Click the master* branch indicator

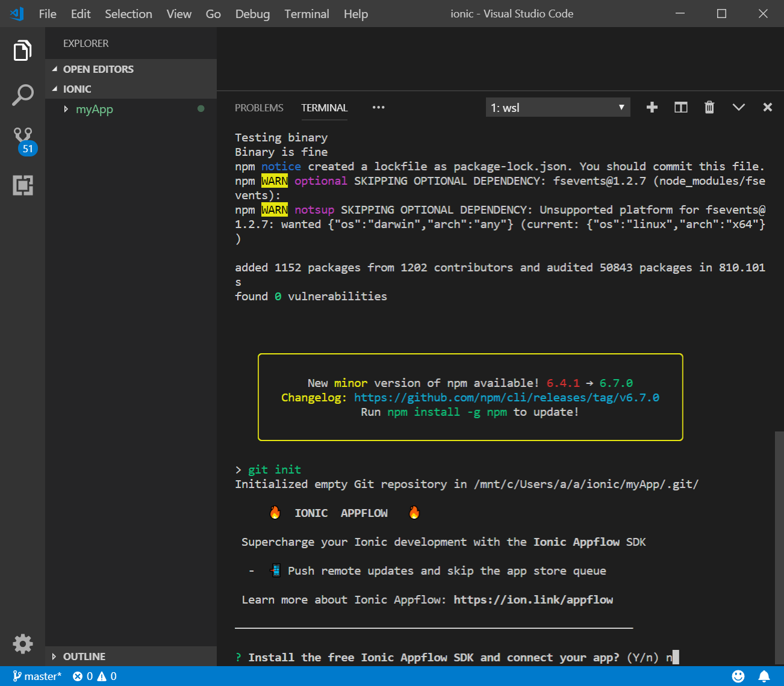click(37, 676)
